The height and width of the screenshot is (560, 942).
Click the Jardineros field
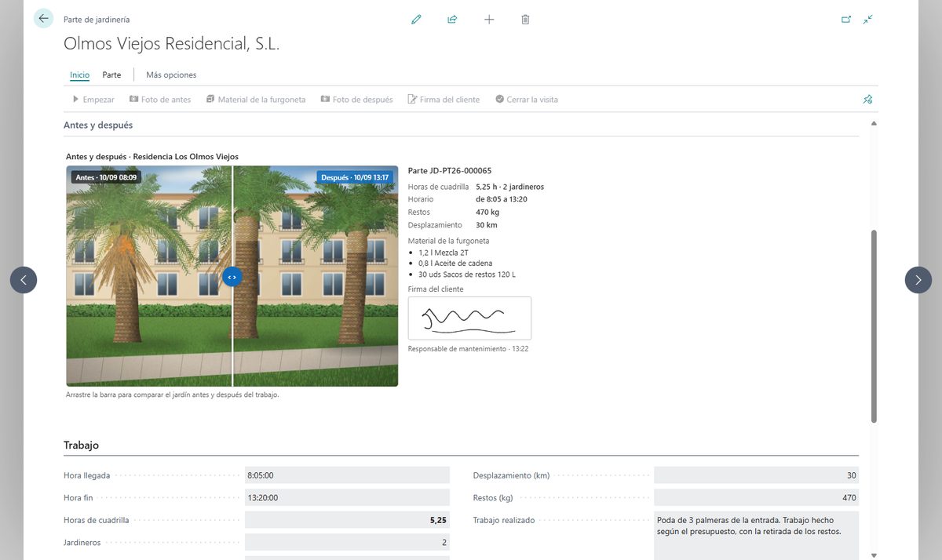coord(347,542)
